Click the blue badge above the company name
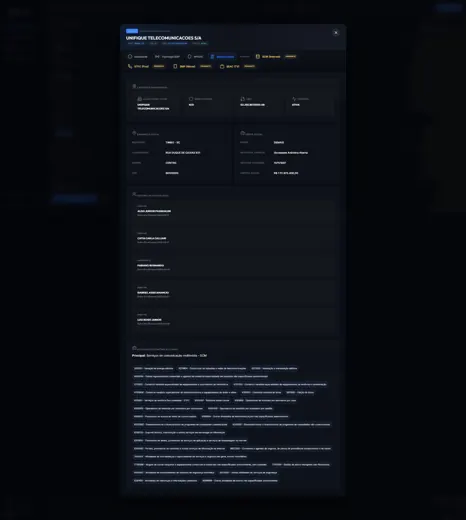 132,31
